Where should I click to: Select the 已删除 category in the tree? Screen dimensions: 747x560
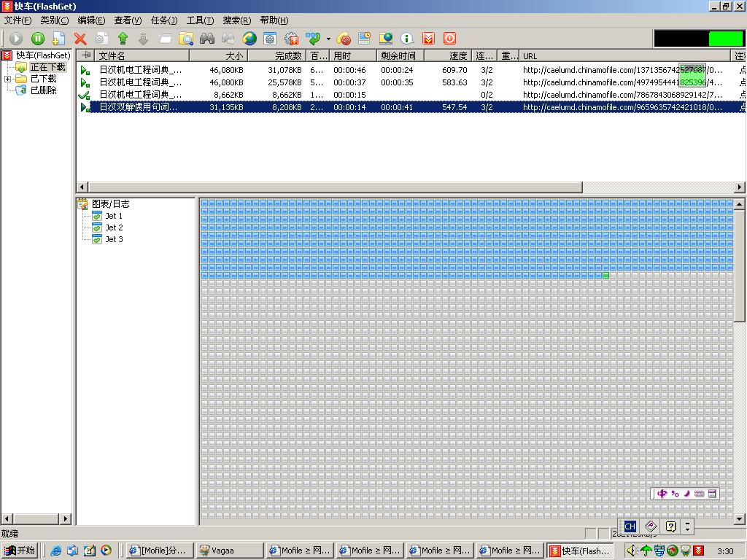pyautogui.click(x=43, y=90)
